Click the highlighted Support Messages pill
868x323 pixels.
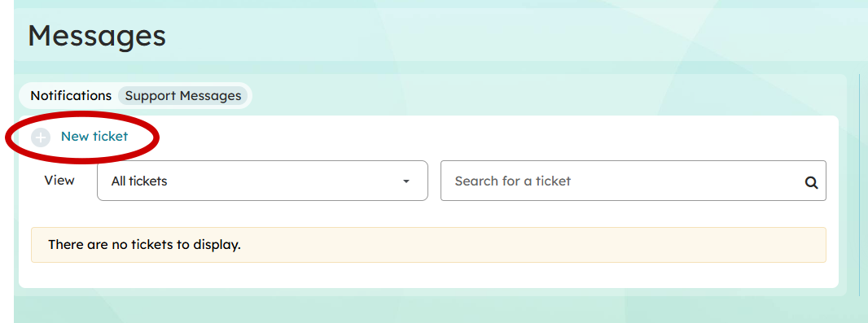pos(183,96)
